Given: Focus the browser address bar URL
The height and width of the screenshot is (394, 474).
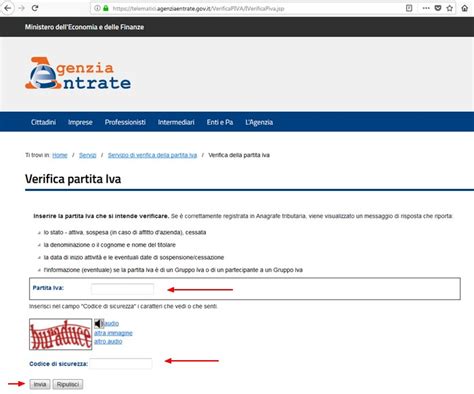Looking at the screenshot, I should coord(198,8).
